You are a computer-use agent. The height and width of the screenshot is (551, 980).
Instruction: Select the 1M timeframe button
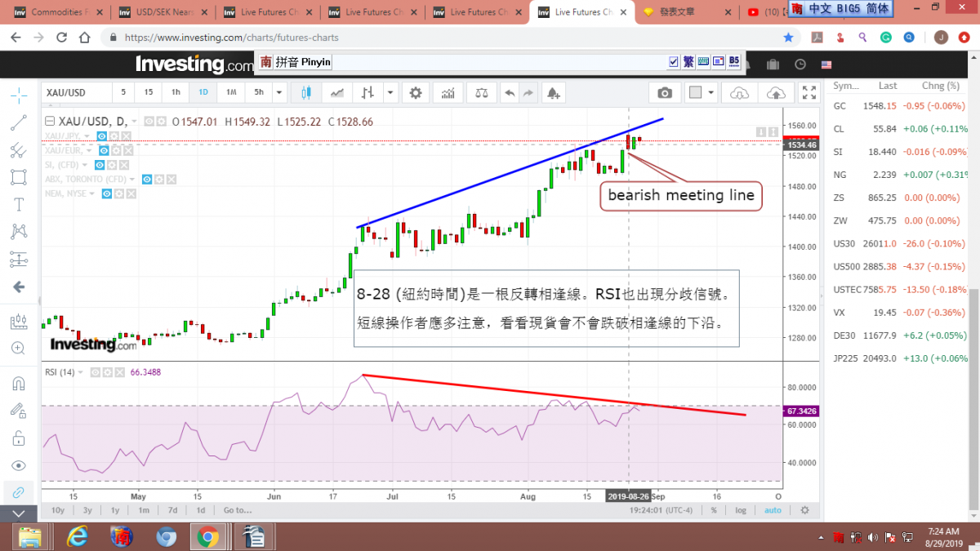tap(231, 92)
